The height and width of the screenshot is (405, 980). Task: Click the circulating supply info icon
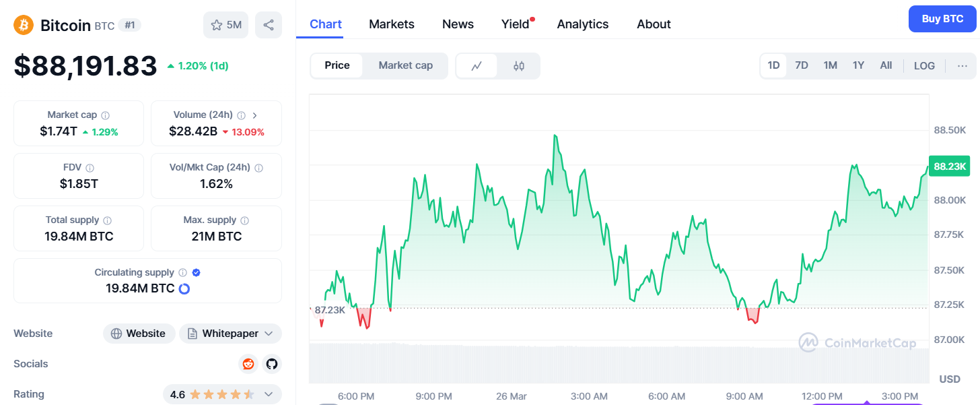point(182,273)
